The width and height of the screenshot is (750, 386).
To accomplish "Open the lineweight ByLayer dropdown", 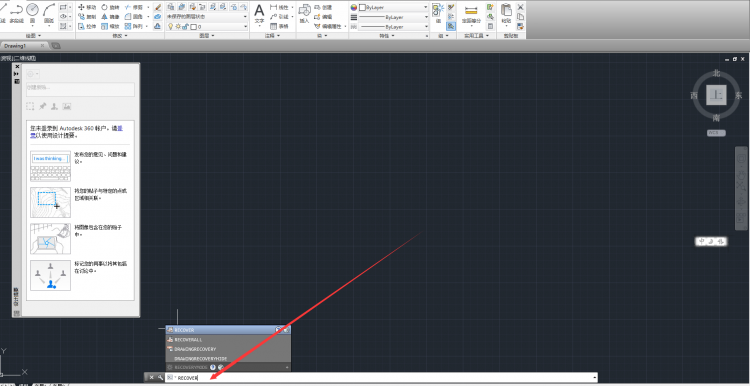I will (393, 17).
